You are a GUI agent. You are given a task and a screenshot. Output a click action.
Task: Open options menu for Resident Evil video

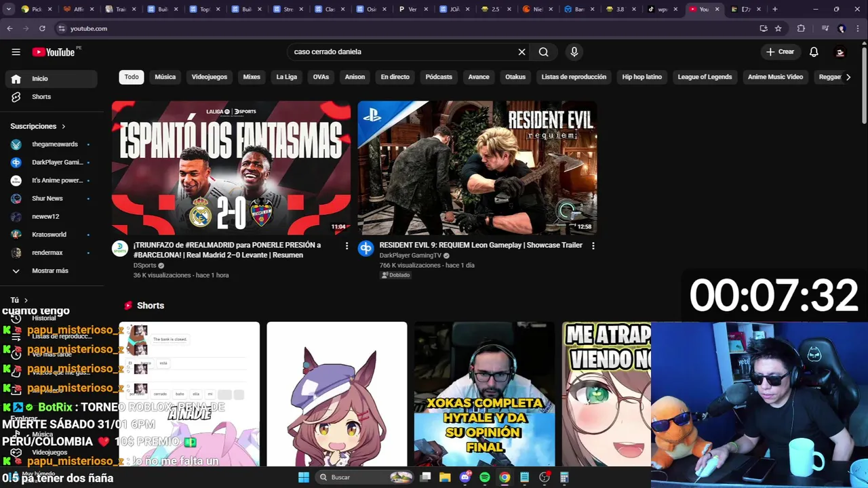[x=593, y=246]
